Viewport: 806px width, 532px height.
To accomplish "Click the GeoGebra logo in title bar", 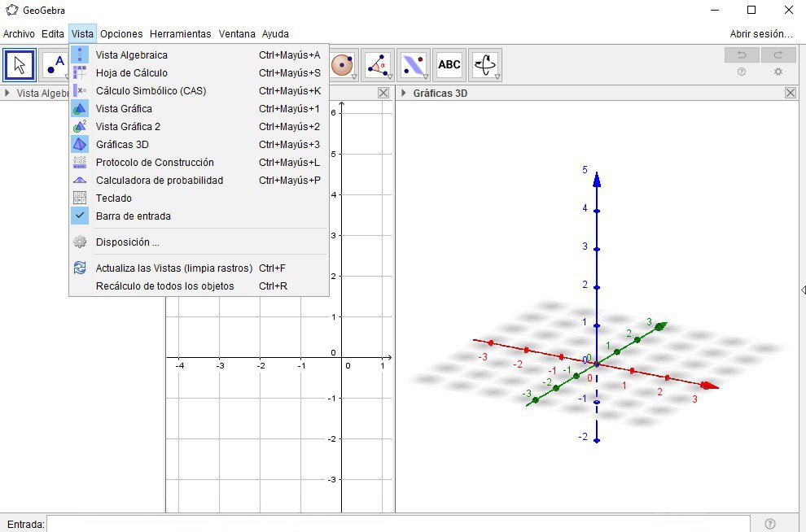I will click(12, 10).
